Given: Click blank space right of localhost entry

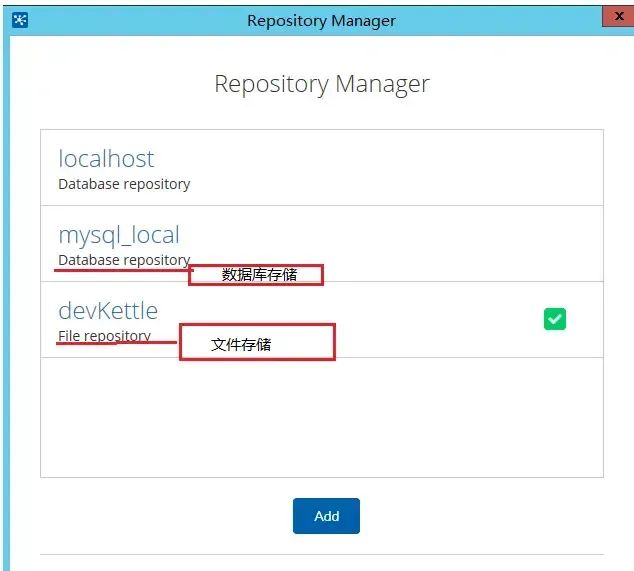Looking at the screenshot, I should (x=396, y=167).
